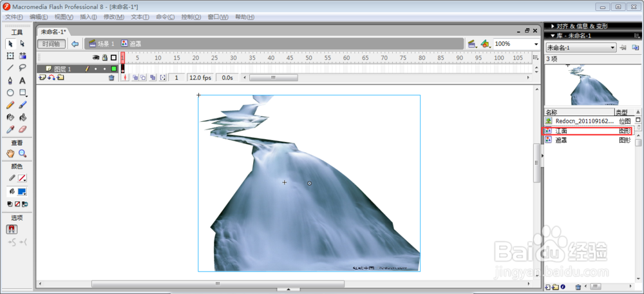This screenshot has height=294, width=644.
Task: Click the Center Frame button
Action: 125,77
